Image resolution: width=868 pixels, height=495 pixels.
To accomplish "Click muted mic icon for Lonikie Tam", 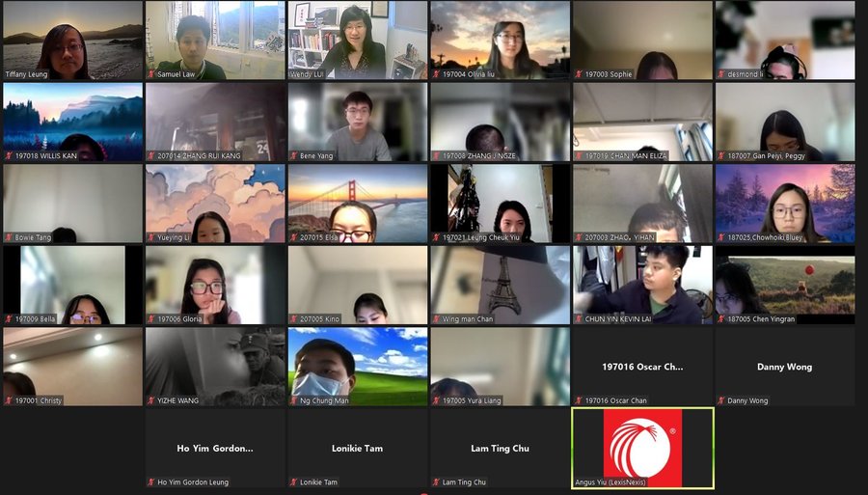I will [294, 482].
